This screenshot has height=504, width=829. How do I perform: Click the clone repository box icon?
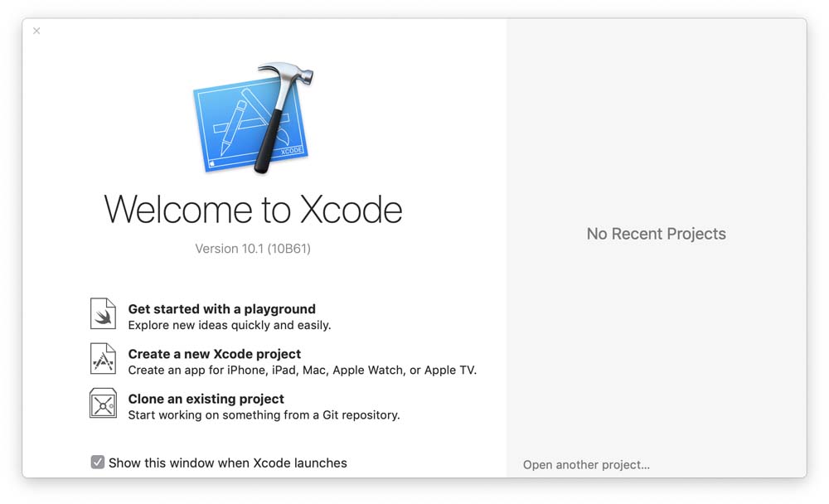pos(103,404)
